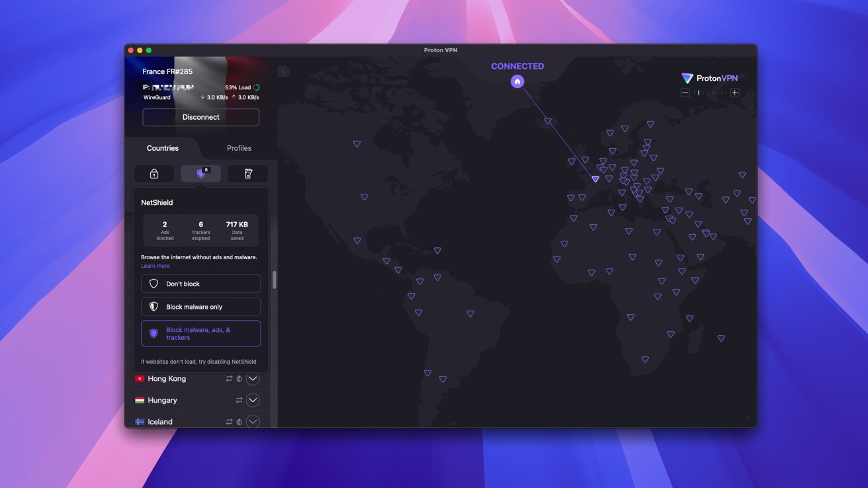
Task: Expand the Hungary server list
Action: 253,401
